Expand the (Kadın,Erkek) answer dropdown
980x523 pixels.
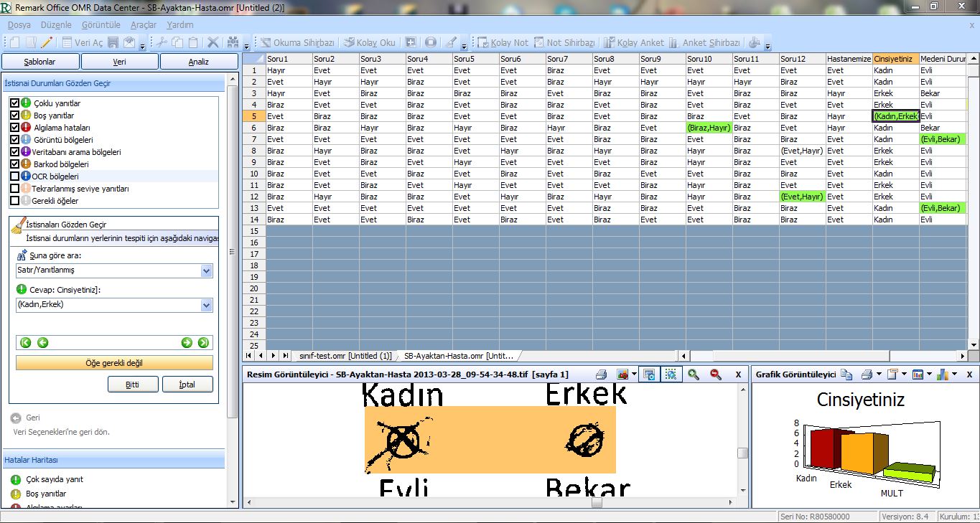207,305
